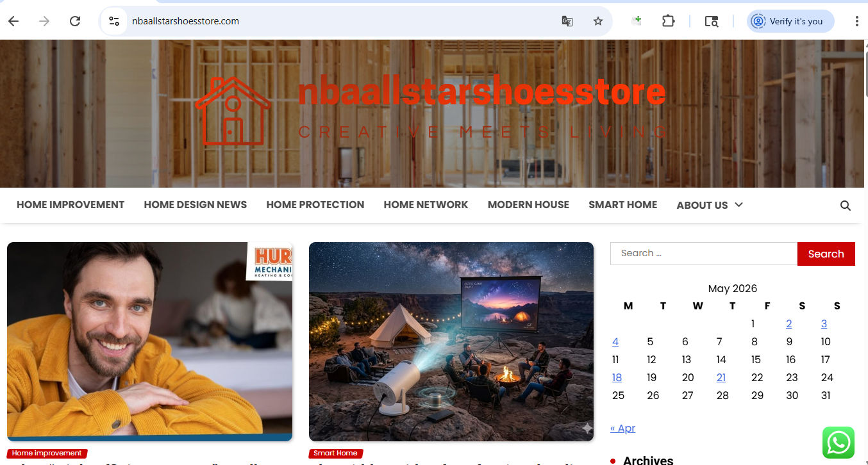Open the Extensions puzzle icon
Viewport: 868px width, 465px height.
(668, 21)
